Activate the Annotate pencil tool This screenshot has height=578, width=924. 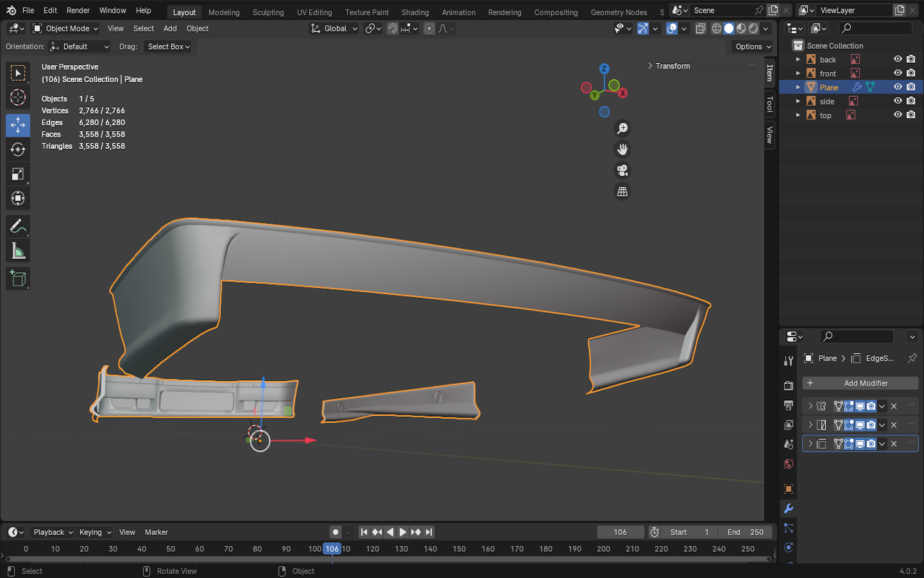tap(18, 227)
